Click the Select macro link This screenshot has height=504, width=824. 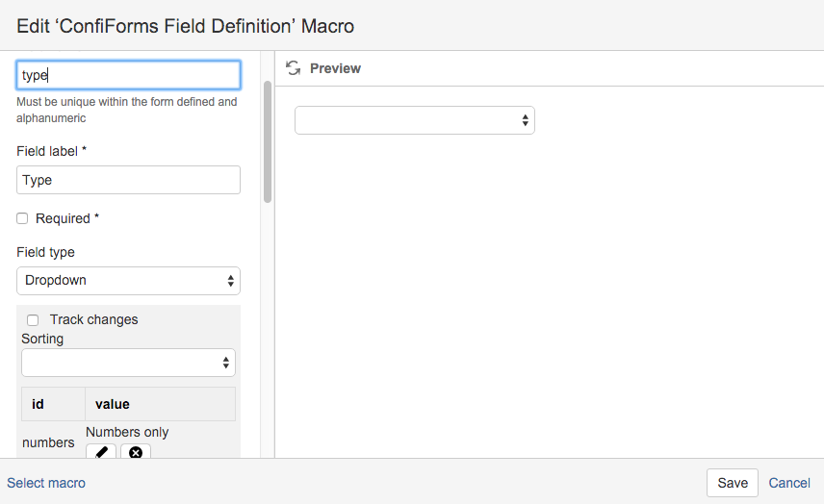coord(46,483)
